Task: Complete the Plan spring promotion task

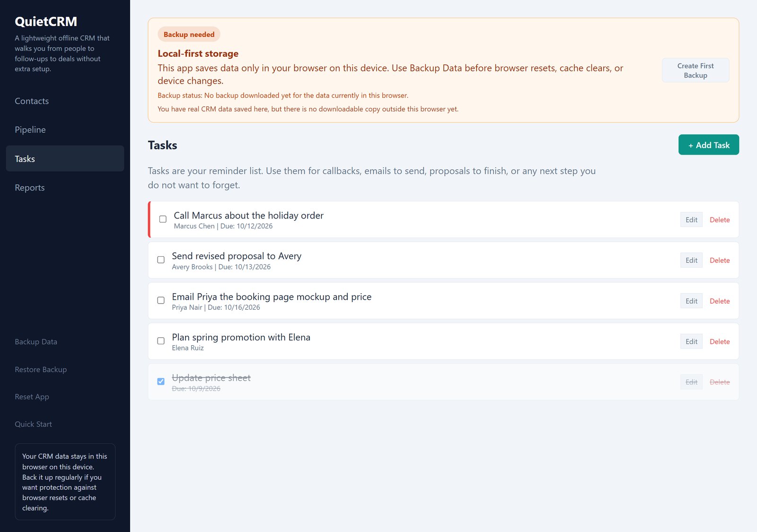Action: pyautogui.click(x=161, y=341)
